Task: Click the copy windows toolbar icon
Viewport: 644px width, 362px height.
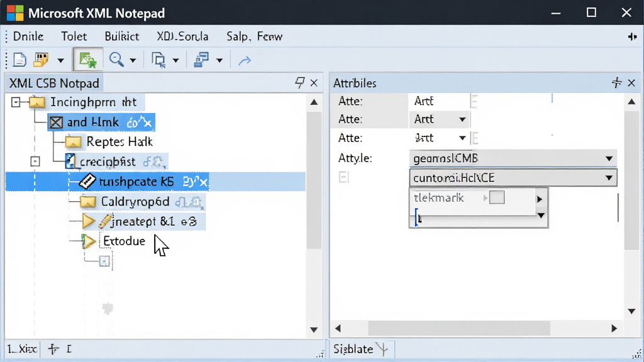Action: [158, 60]
